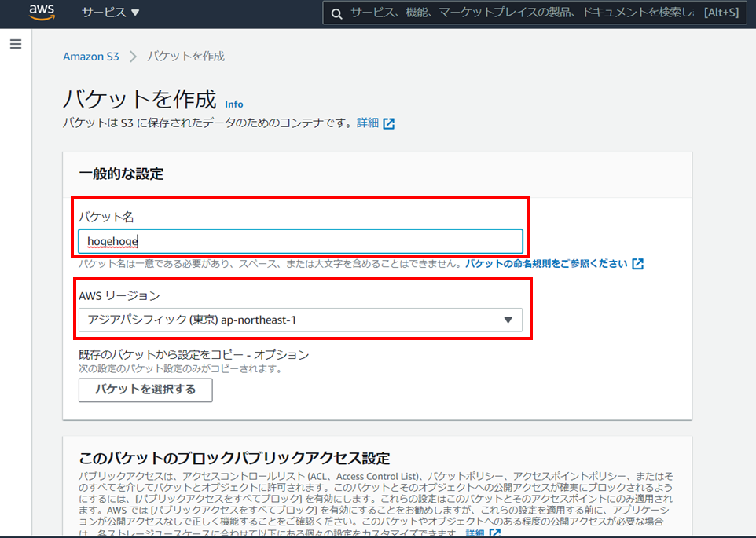Open the Info link beside page title
This screenshot has width=756, height=538.
coord(234,104)
